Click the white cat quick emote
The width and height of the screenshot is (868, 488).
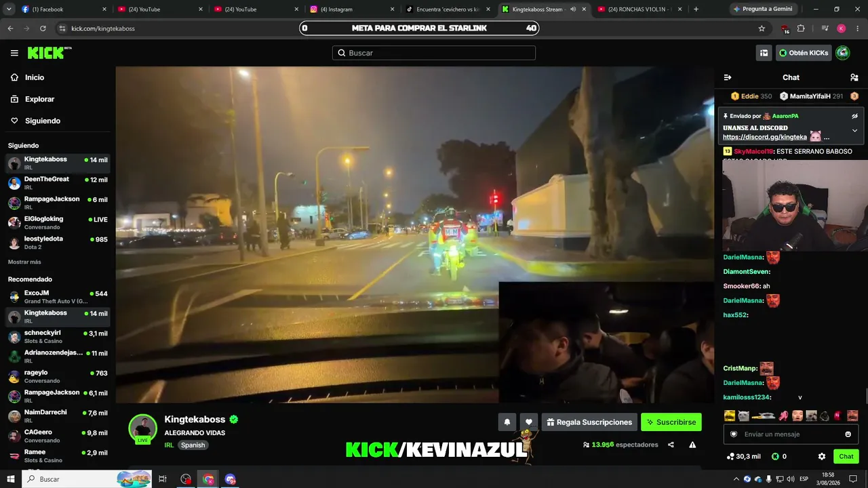point(744,415)
